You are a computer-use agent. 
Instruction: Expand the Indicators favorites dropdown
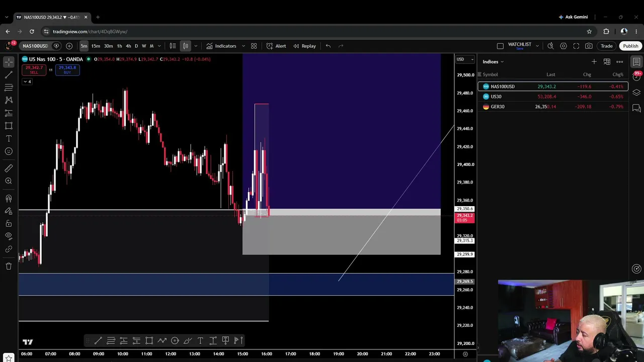[x=244, y=46]
